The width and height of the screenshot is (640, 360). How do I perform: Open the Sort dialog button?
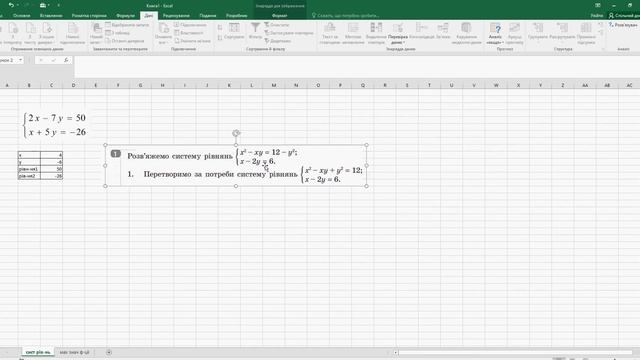[x=234, y=31]
